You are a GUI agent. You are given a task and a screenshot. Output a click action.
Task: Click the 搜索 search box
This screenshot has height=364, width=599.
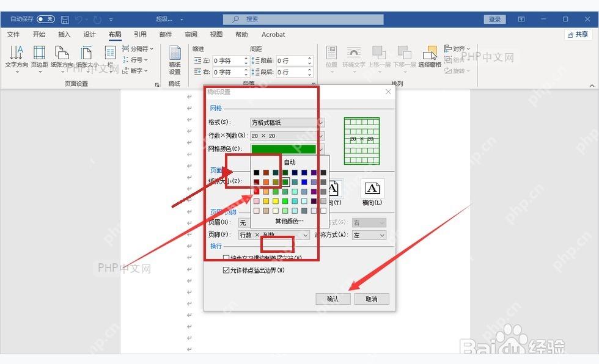coord(303,19)
